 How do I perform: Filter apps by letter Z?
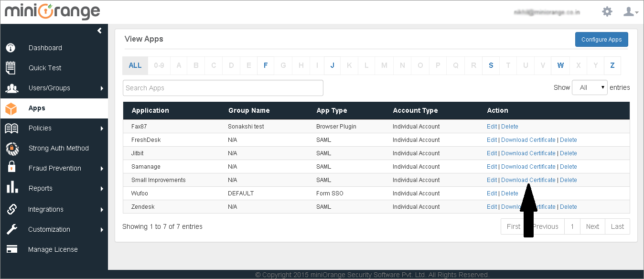coord(612,65)
